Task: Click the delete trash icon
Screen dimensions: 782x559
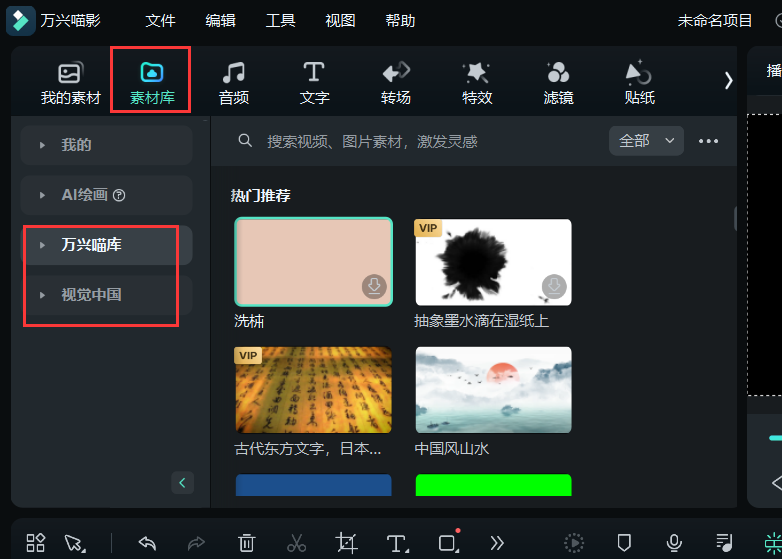Action: click(x=246, y=543)
